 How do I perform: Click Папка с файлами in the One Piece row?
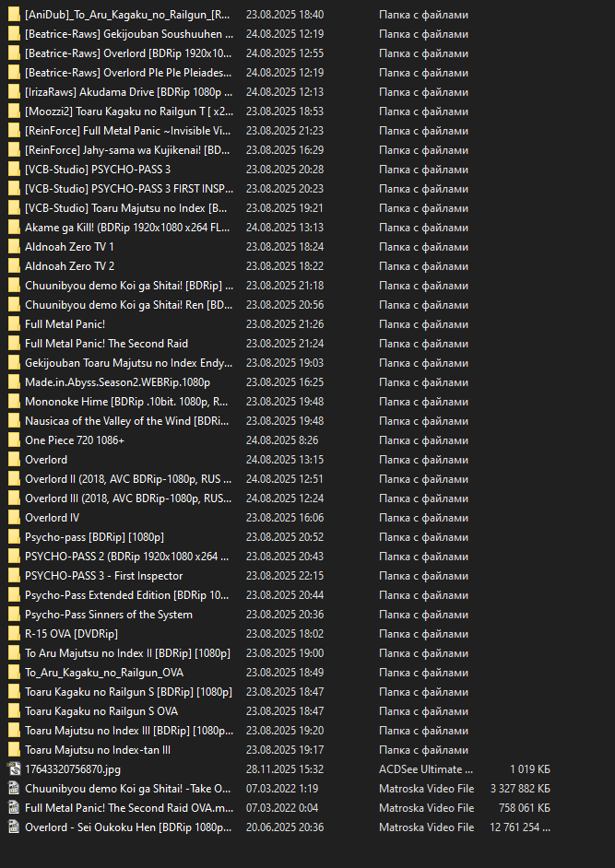click(423, 440)
